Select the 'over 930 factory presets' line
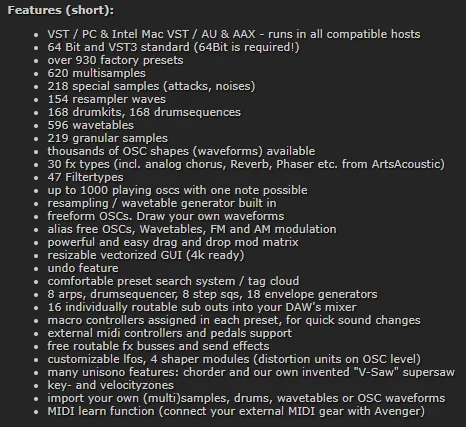 (x=115, y=60)
